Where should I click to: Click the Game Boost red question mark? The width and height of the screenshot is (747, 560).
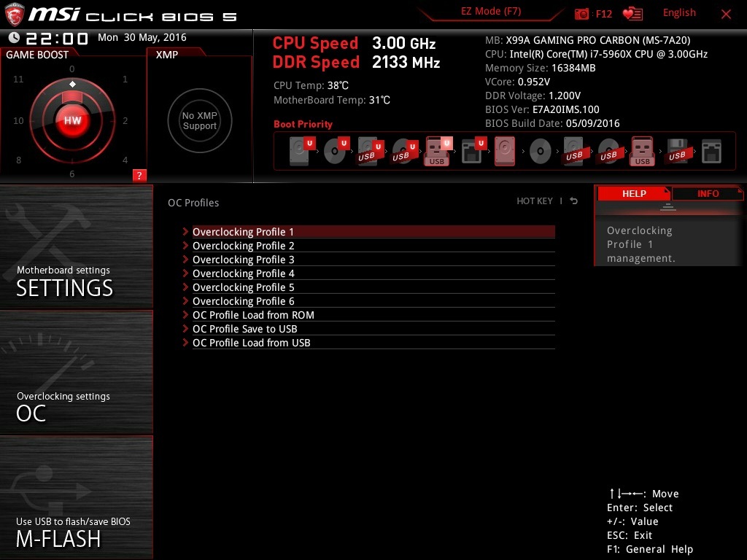pyautogui.click(x=139, y=175)
